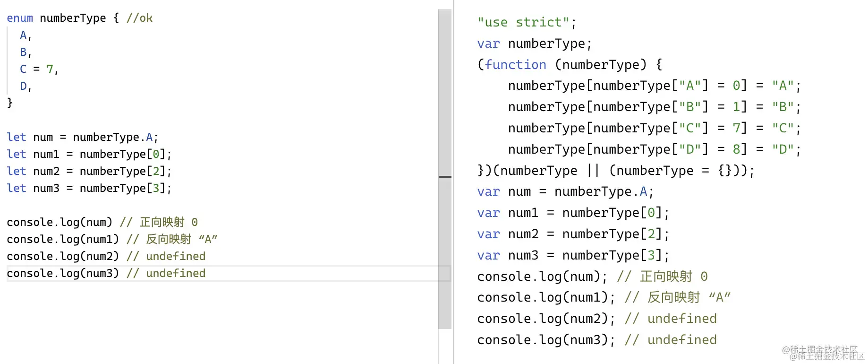Click the line 'enum numberType { //ok'
This screenshot has height=364, width=868.
[79, 18]
